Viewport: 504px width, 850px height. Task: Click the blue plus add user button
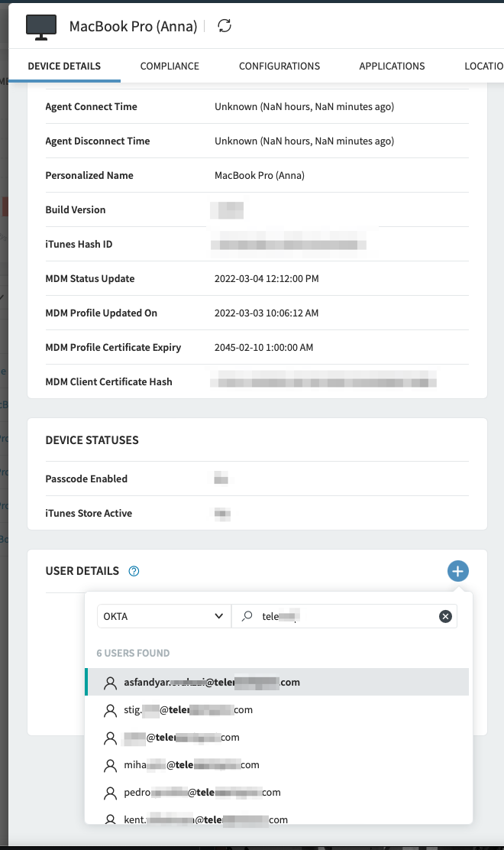click(457, 571)
